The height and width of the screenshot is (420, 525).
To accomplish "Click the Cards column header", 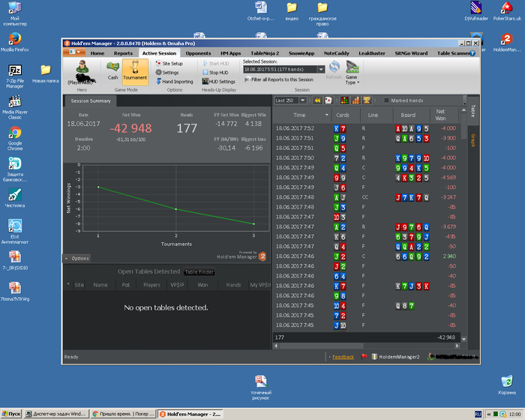I will [343, 115].
